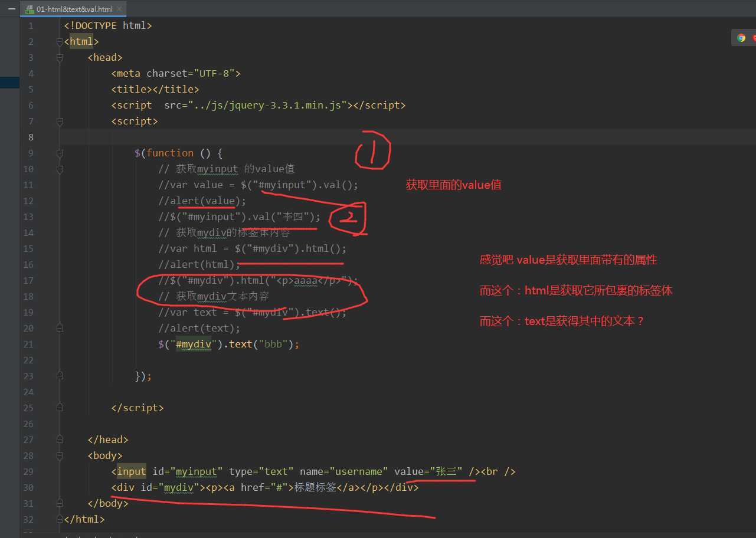
Task: Click line number 8 in gutter
Action: [31, 137]
